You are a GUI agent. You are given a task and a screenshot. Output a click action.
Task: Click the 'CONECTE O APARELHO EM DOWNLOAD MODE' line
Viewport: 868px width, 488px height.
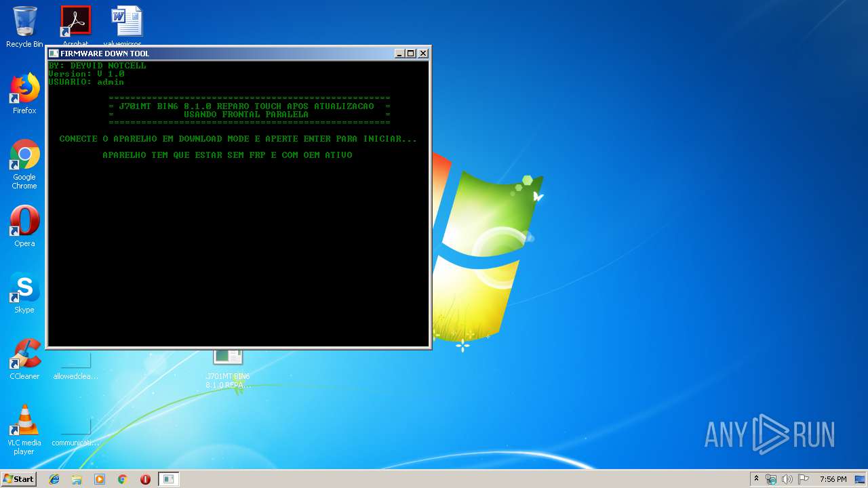point(238,138)
